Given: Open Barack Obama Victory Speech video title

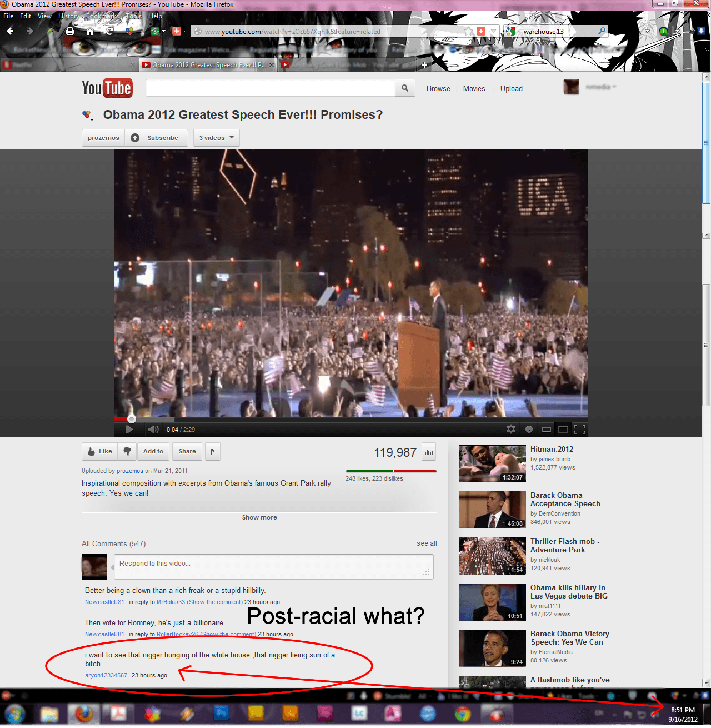Looking at the screenshot, I should tap(570, 638).
